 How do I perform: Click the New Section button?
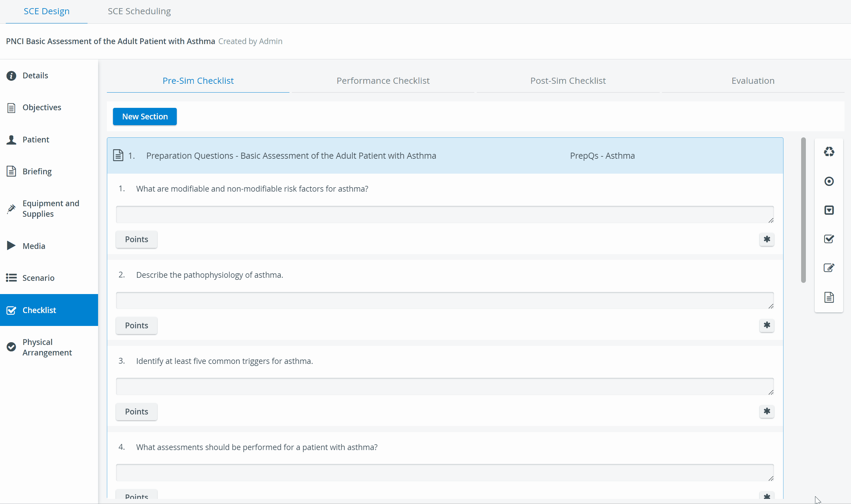tap(145, 116)
